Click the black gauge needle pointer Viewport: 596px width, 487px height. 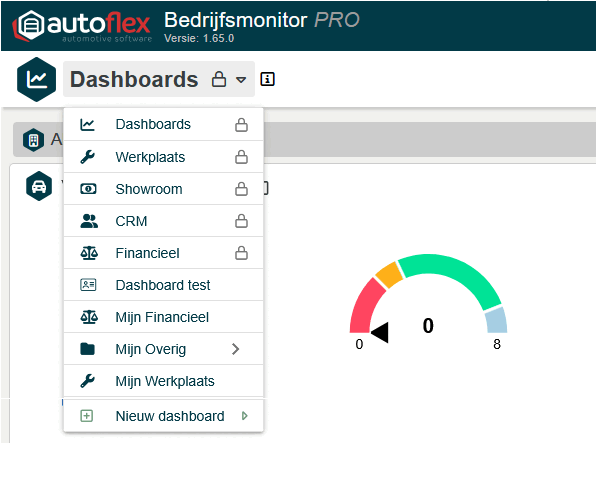click(380, 332)
